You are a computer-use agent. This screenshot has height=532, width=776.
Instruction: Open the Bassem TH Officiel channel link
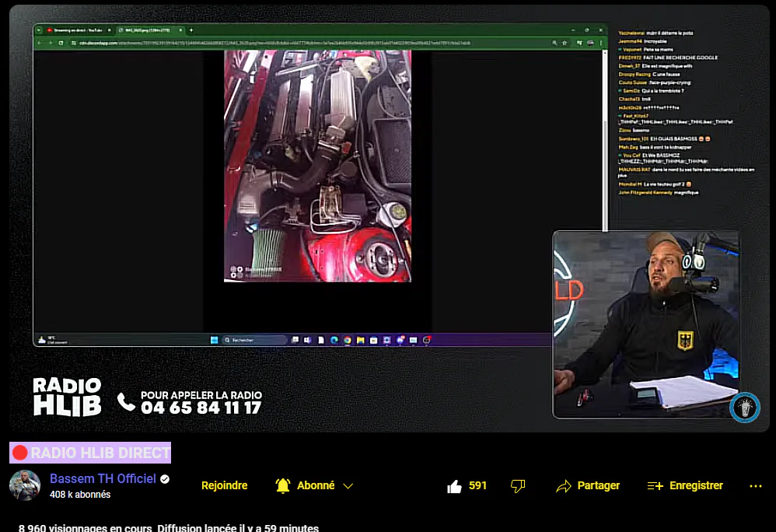click(103, 478)
